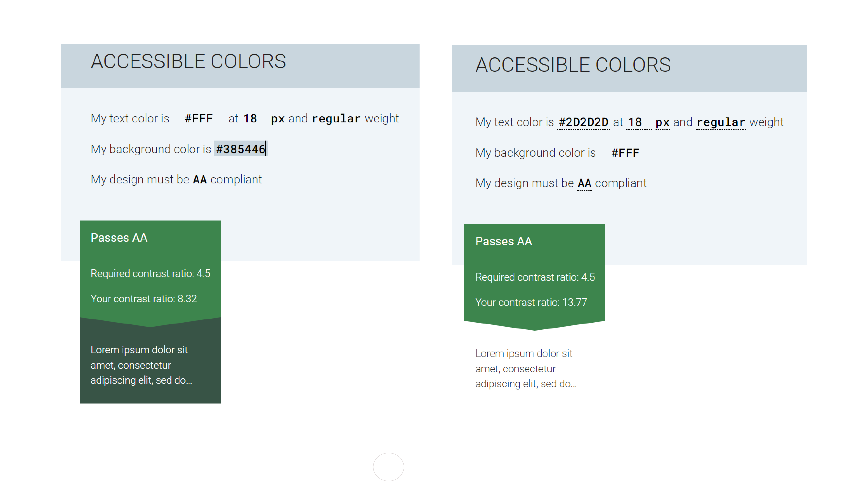
Task: Click the left Passes AA result heading
Action: [x=119, y=238]
